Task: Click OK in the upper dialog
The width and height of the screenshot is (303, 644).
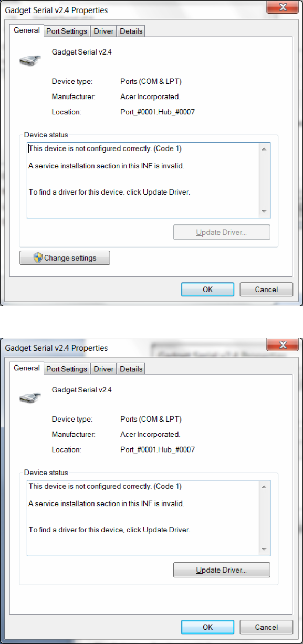Action: pyautogui.click(x=207, y=289)
